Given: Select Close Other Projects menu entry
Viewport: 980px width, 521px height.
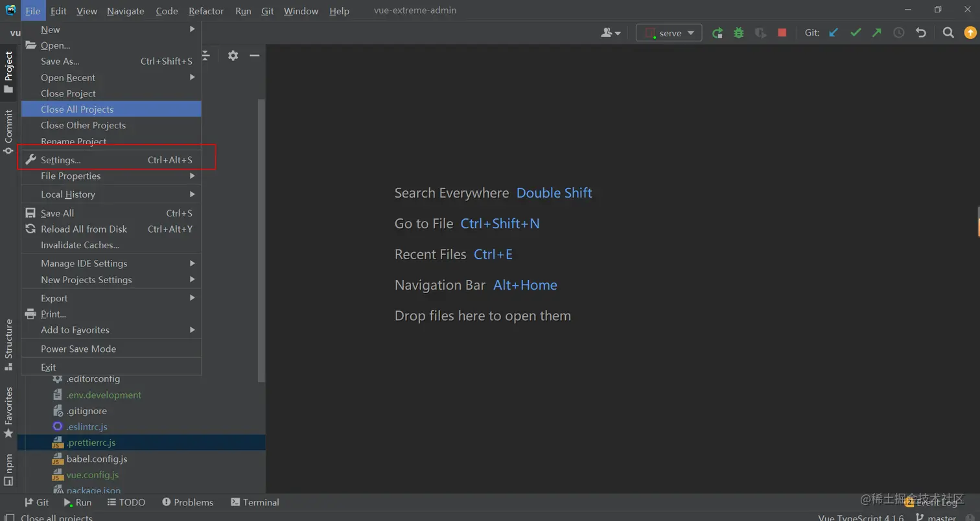Looking at the screenshot, I should 111,125.
